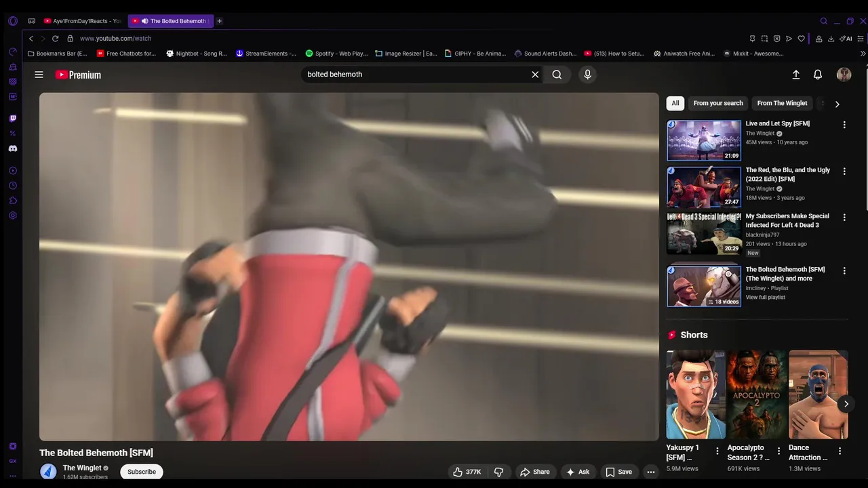Open sidebar settings gear icon
Viewport: 868px width, 488px height.
point(13,216)
